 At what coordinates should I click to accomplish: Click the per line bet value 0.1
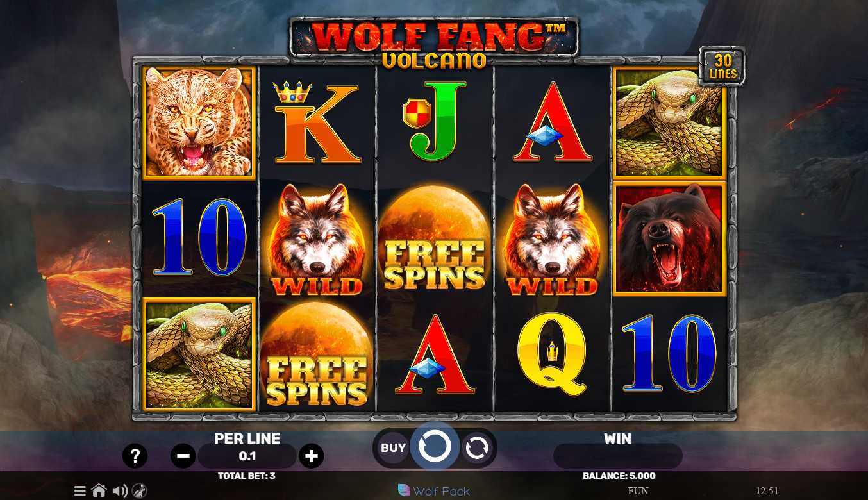(247, 456)
